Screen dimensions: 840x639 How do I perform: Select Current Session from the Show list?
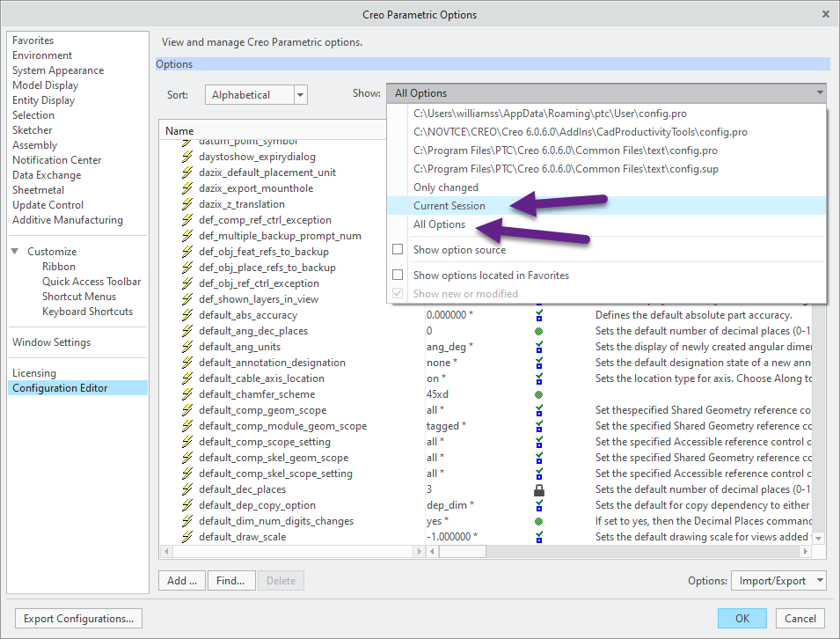(449, 206)
